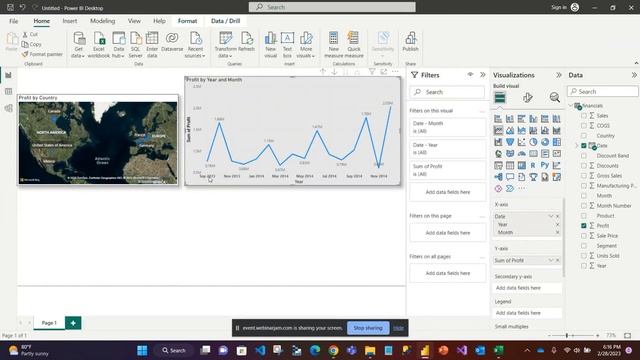Check the Discount Band field

click(584, 156)
